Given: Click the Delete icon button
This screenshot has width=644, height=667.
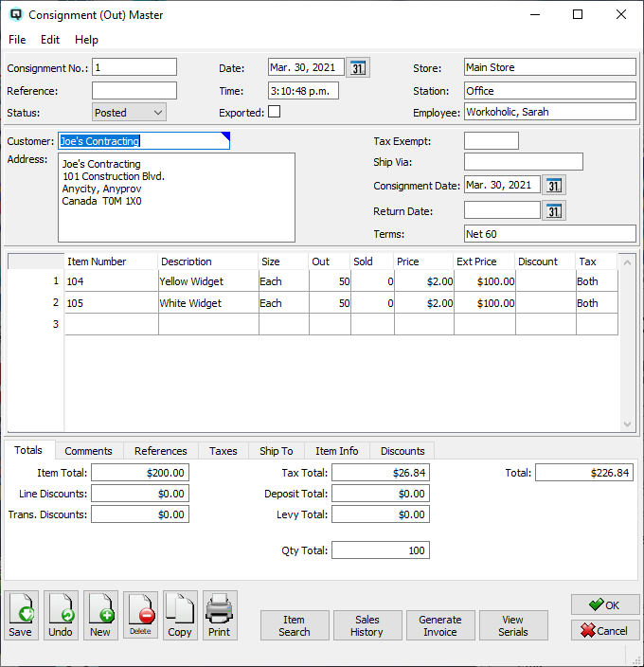Looking at the screenshot, I should [x=140, y=615].
